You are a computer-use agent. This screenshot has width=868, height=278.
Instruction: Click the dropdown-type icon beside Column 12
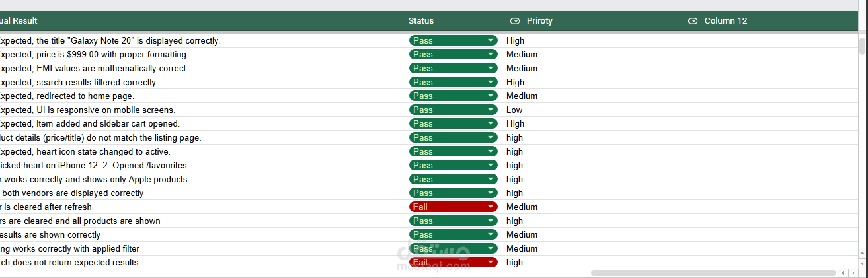coord(693,21)
